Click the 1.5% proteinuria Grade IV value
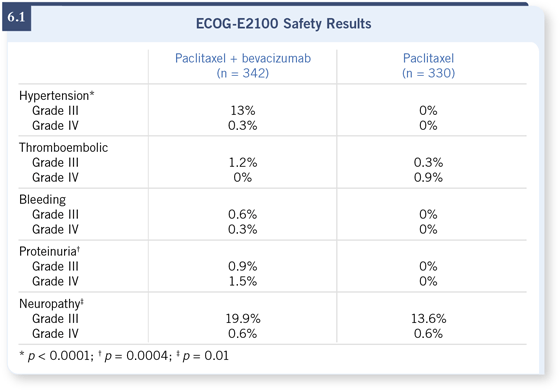Screen dimensions: 560x390 [x=243, y=281]
